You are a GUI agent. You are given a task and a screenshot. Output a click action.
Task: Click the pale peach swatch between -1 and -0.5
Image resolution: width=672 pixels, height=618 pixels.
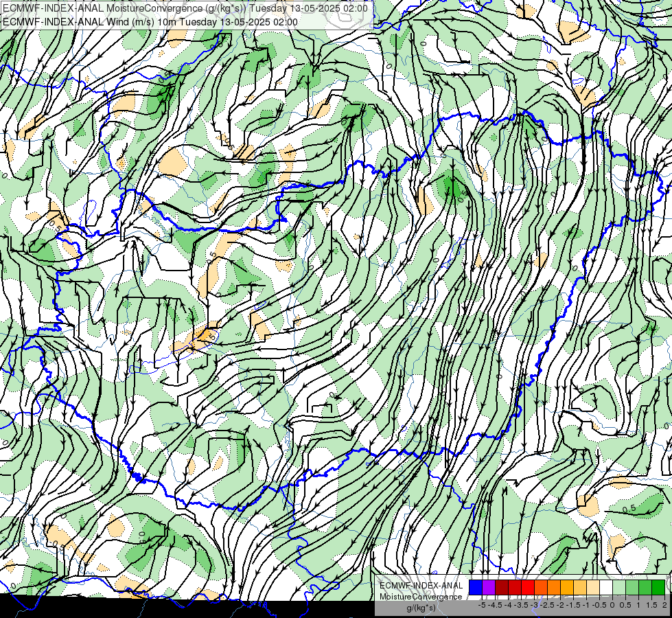pyautogui.click(x=593, y=587)
